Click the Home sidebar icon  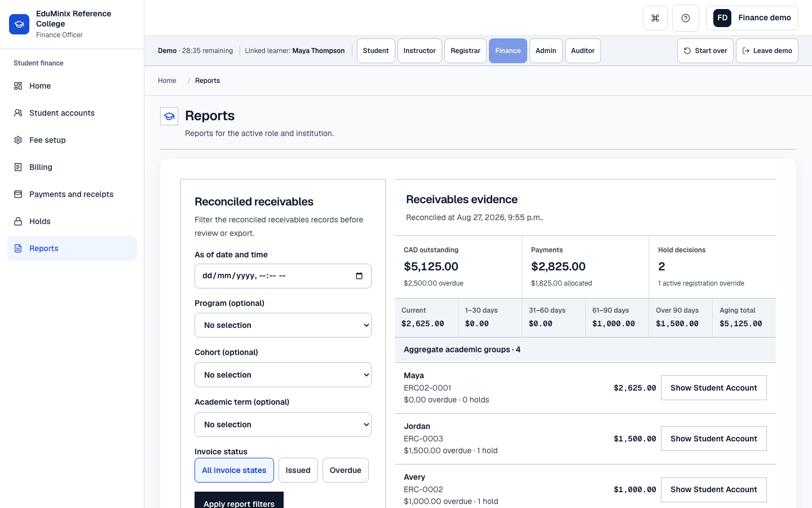18,86
